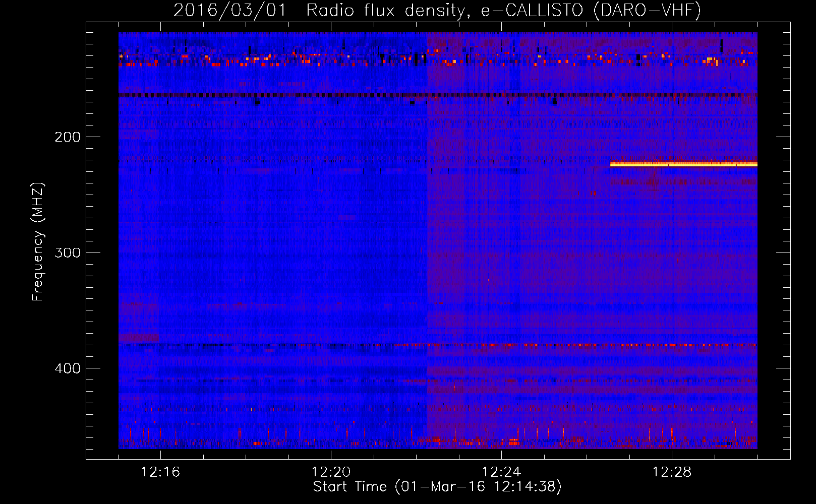Viewport: 816px width, 504px height.
Task: Click the 'Start Time (01-Mar-16 12:14:38)' label
Action: point(437,487)
